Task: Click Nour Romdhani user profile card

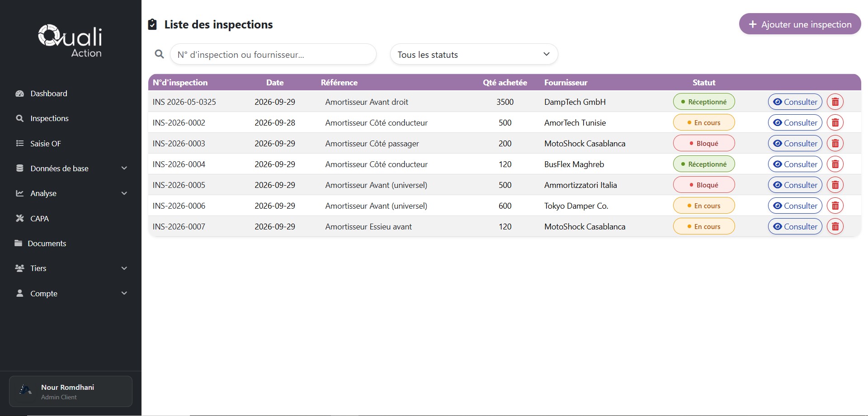Action: [71, 391]
